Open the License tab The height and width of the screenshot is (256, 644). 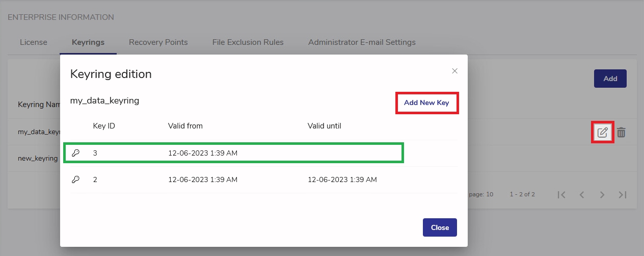[x=34, y=42]
